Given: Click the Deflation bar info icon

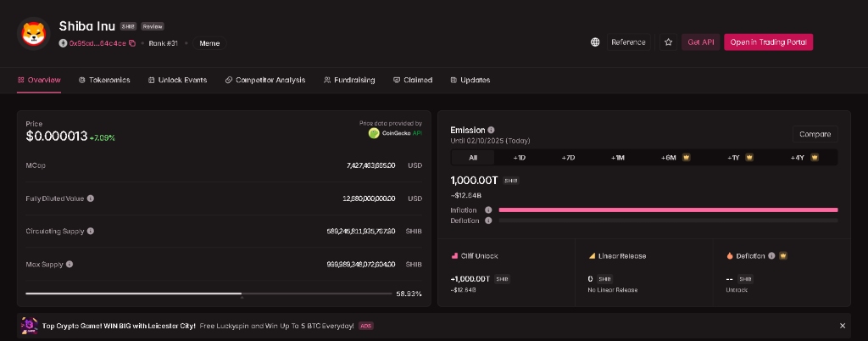Looking at the screenshot, I should tap(488, 221).
